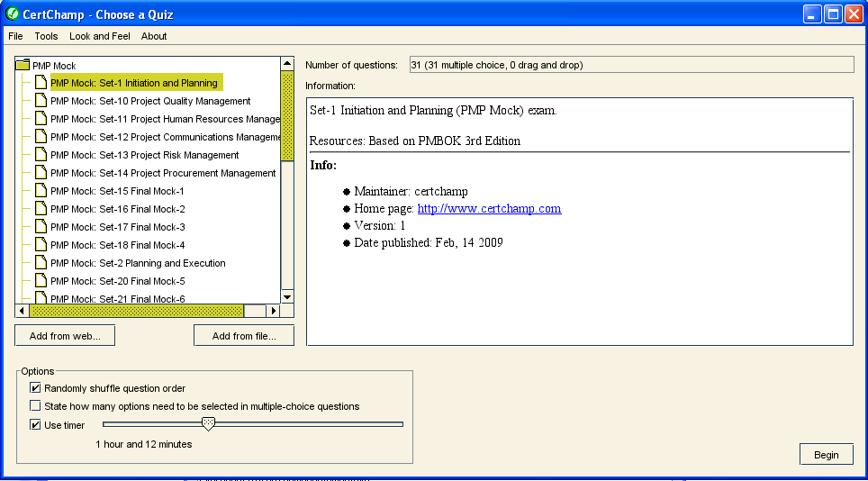
Task: Click the quiz list scroll up arrow
Action: 287,64
